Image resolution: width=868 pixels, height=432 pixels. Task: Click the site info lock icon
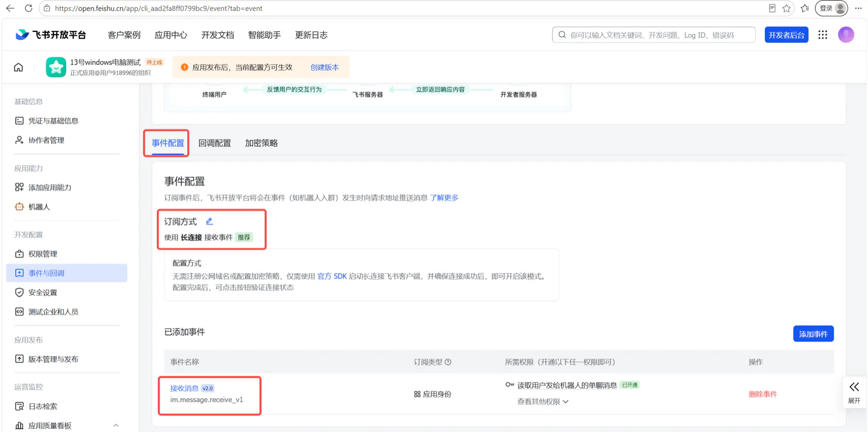click(47, 8)
